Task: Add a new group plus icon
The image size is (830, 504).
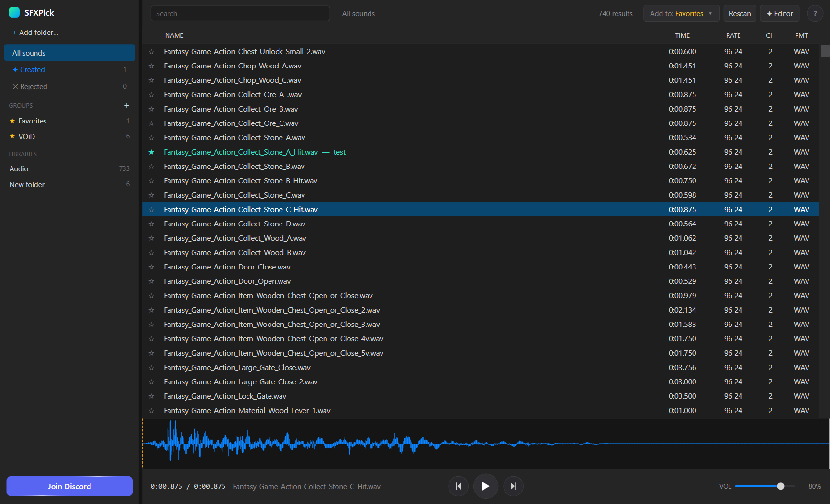Action: pos(127,105)
